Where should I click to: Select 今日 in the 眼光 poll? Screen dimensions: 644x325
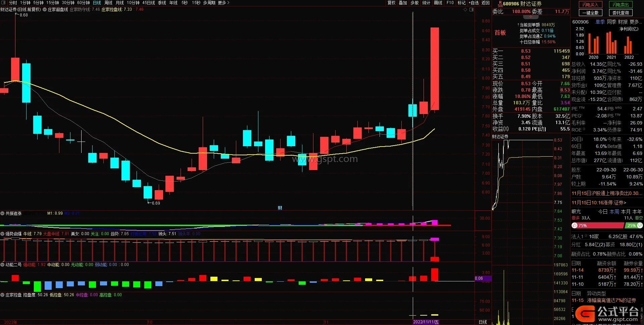(603, 212)
